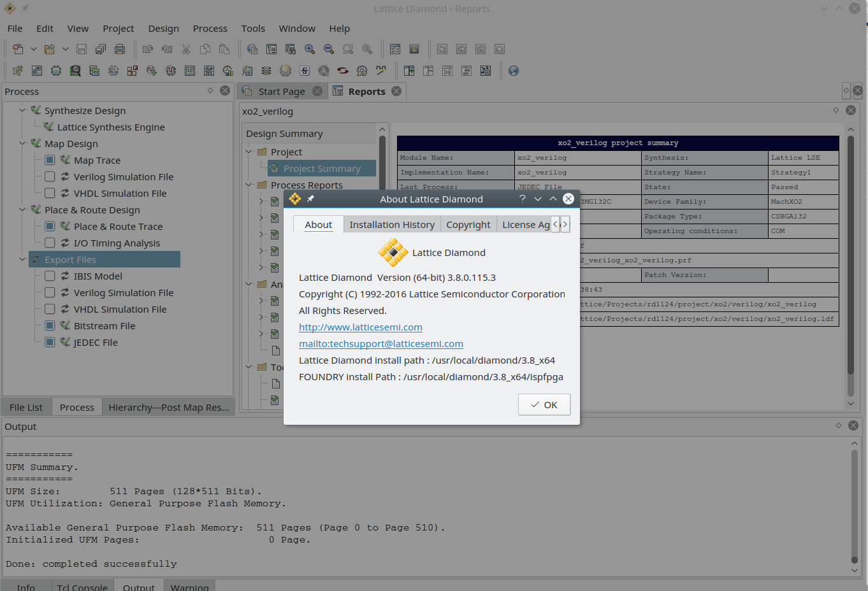Image resolution: width=868 pixels, height=591 pixels.
Task: Click the black IC chip icon in the second toolbar
Action: point(266,71)
